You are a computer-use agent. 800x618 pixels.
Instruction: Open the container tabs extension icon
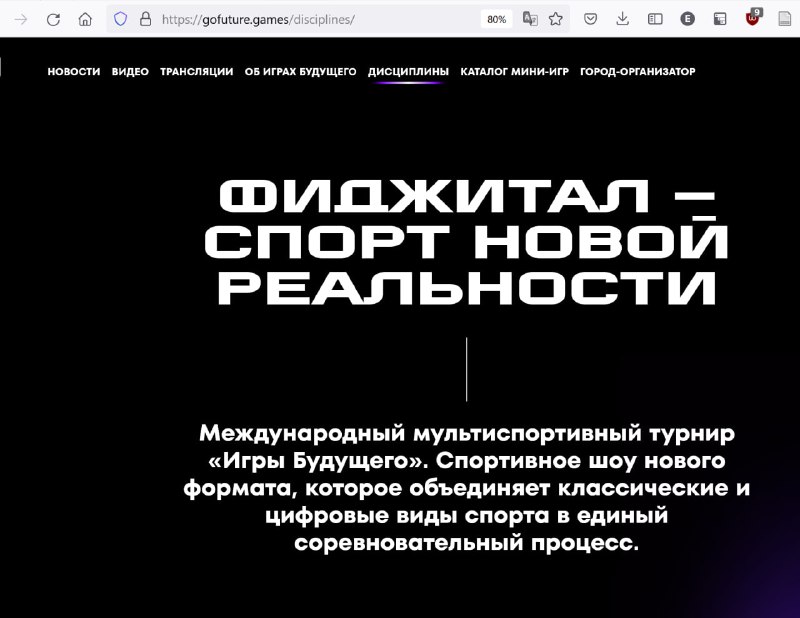tap(719, 19)
